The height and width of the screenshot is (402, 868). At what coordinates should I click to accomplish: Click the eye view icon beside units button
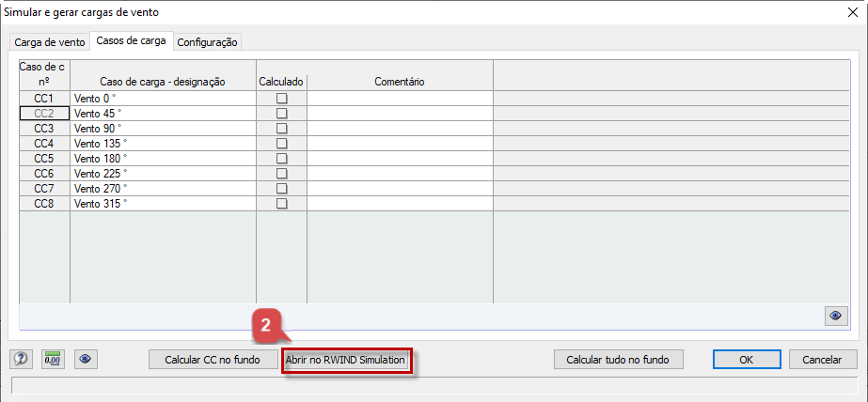pos(86,360)
